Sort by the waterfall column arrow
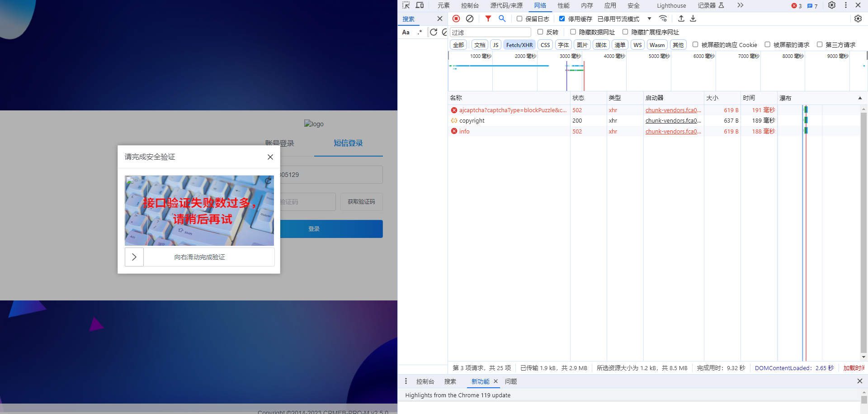This screenshot has width=868, height=414. click(860, 98)
